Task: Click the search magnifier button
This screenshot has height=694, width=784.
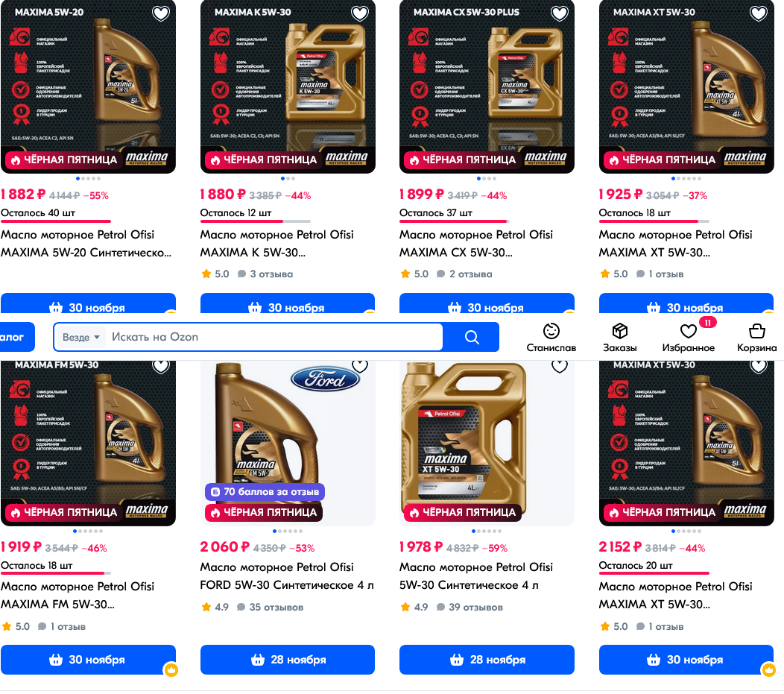Action: pos(472,337)
